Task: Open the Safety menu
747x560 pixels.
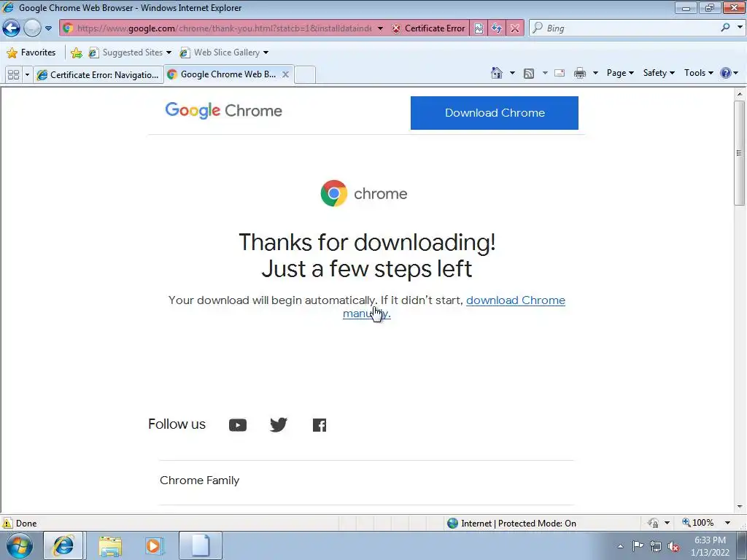Action: [659, 73]
